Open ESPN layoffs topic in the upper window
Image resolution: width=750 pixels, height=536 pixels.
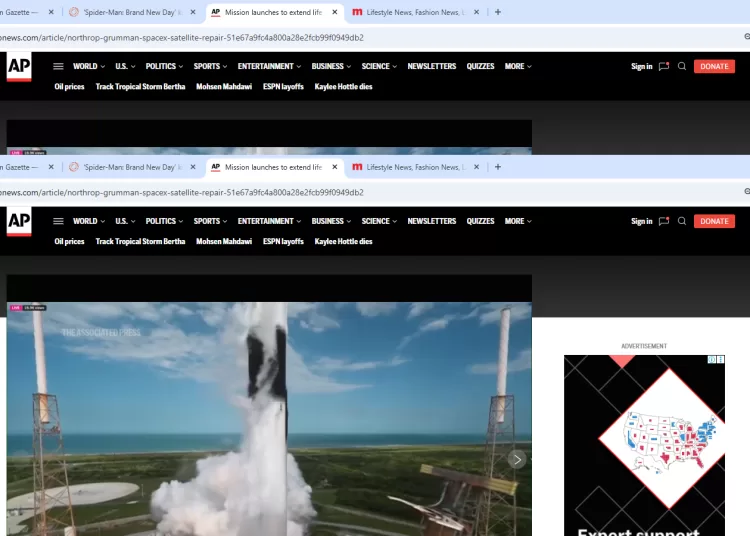[x=283, y=87]
